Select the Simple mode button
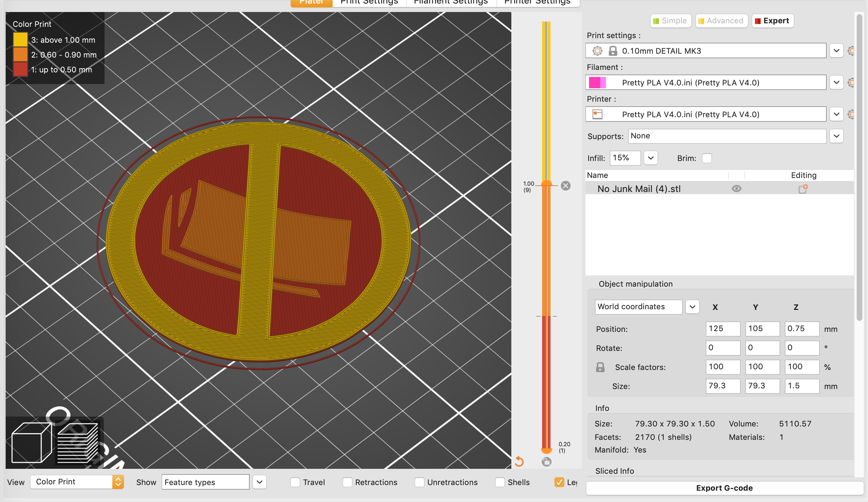The image size is (868, 502). 670,21
